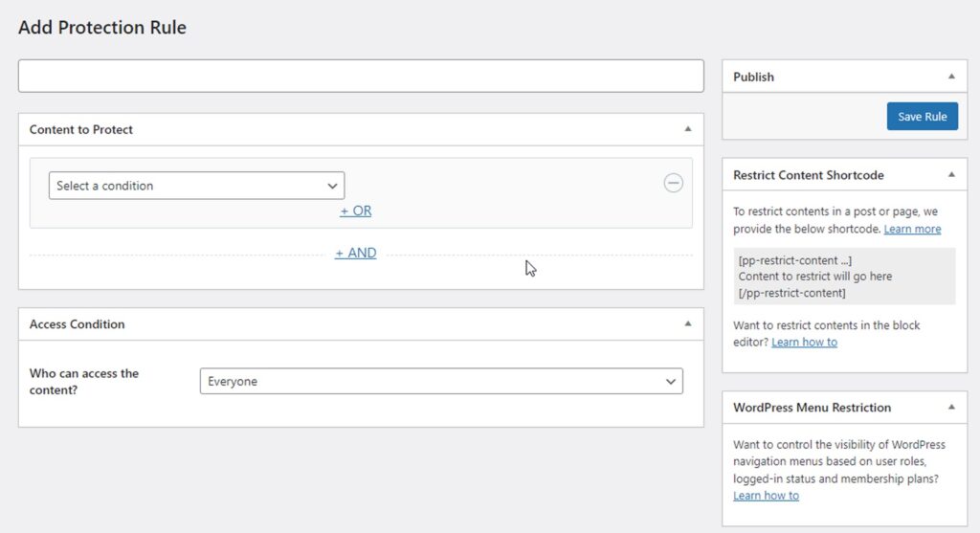Click the Publish panel heading

pos(753,77)
